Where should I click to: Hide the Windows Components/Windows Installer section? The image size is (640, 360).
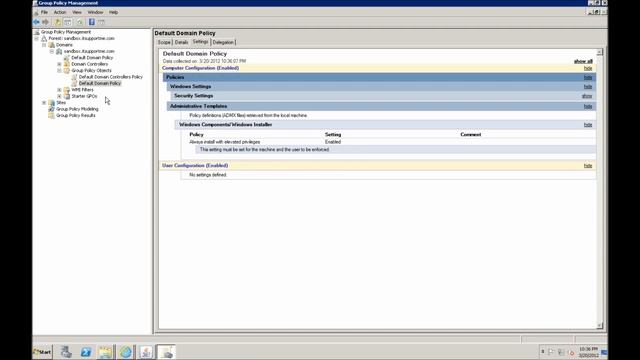tap(588, 125)
